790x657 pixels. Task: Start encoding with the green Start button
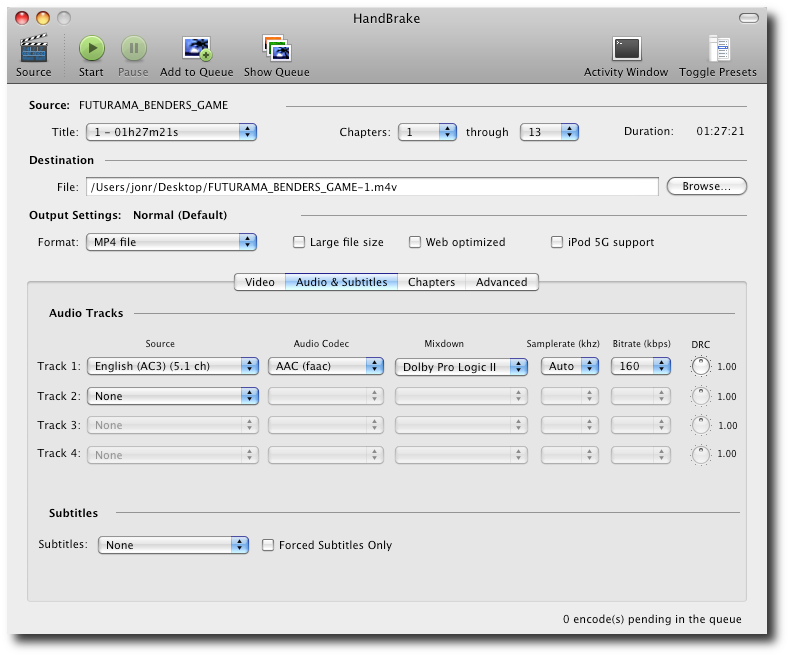[92, 48]
